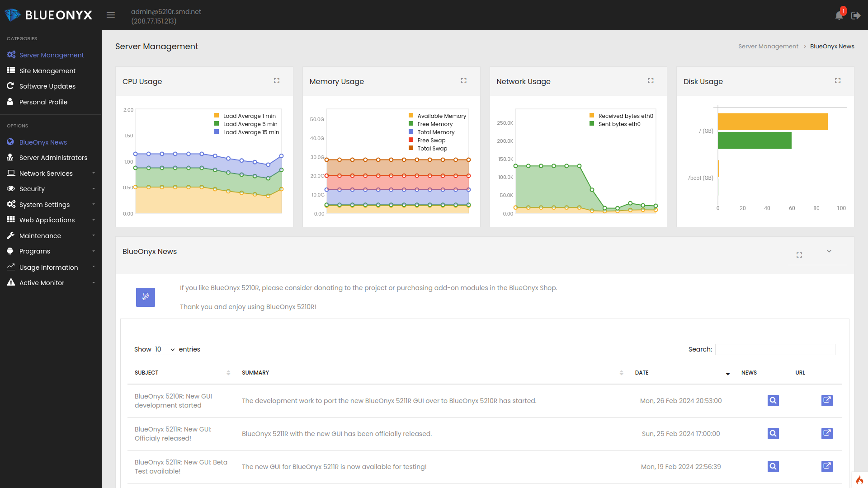Expand CPU Usage chart fullscreen
This screenshot has height=488, width=868.
277,80
